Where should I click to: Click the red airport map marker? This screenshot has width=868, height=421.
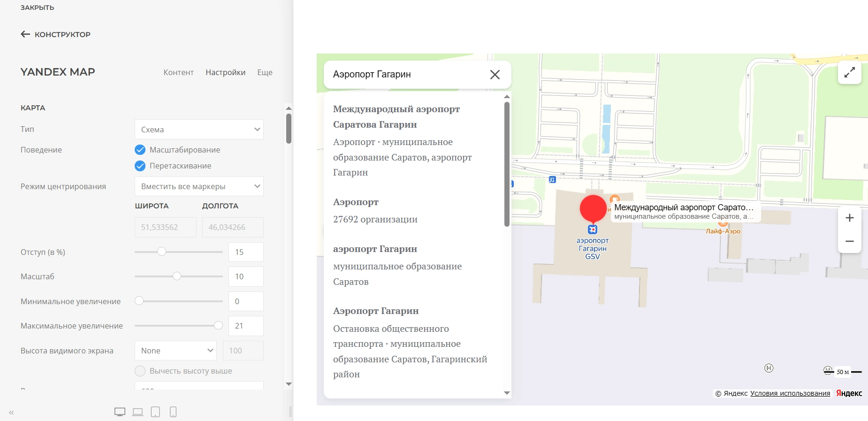[x=593, y=209]
